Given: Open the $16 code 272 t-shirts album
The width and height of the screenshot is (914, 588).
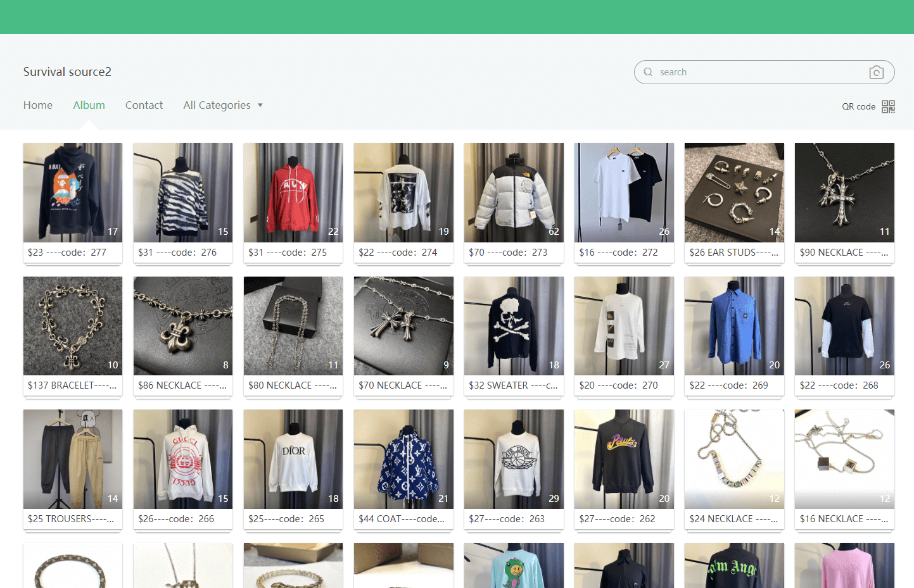Looking at the screenshot, I should (x=624, y=192).
